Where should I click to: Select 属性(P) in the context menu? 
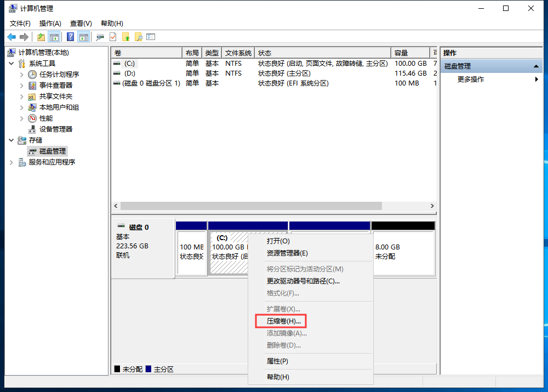pos(277,361)
